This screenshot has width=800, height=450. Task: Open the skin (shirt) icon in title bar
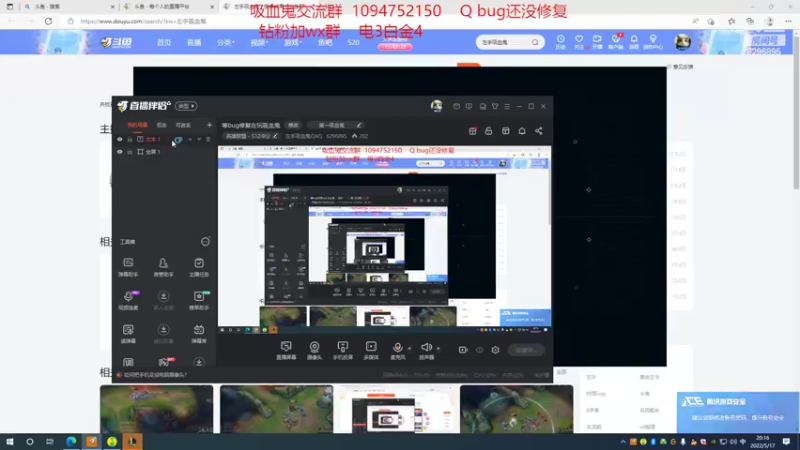pyautogui.click(x=495, y=106)
